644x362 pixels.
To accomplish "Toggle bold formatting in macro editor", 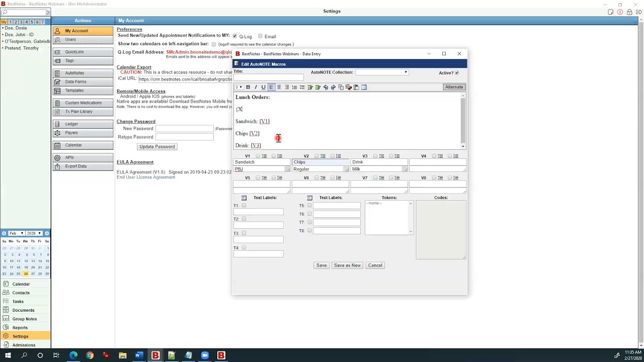I will pos(248,87).
